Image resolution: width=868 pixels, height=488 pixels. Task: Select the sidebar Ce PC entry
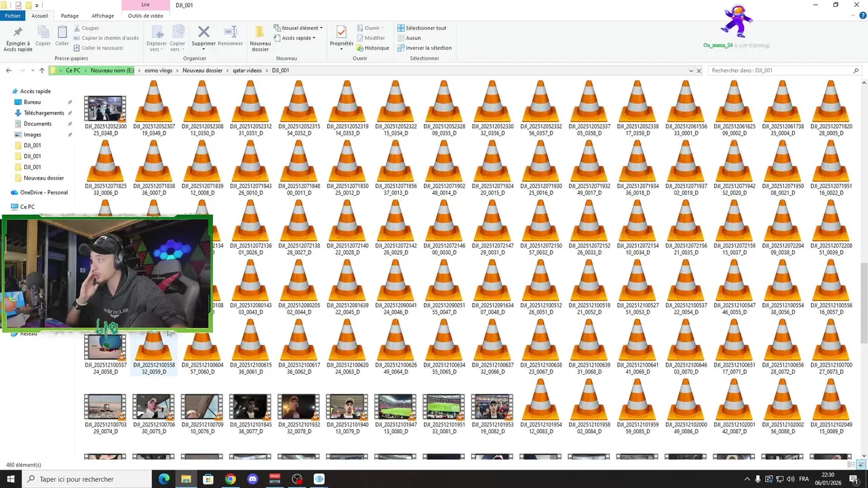[27, 207]
